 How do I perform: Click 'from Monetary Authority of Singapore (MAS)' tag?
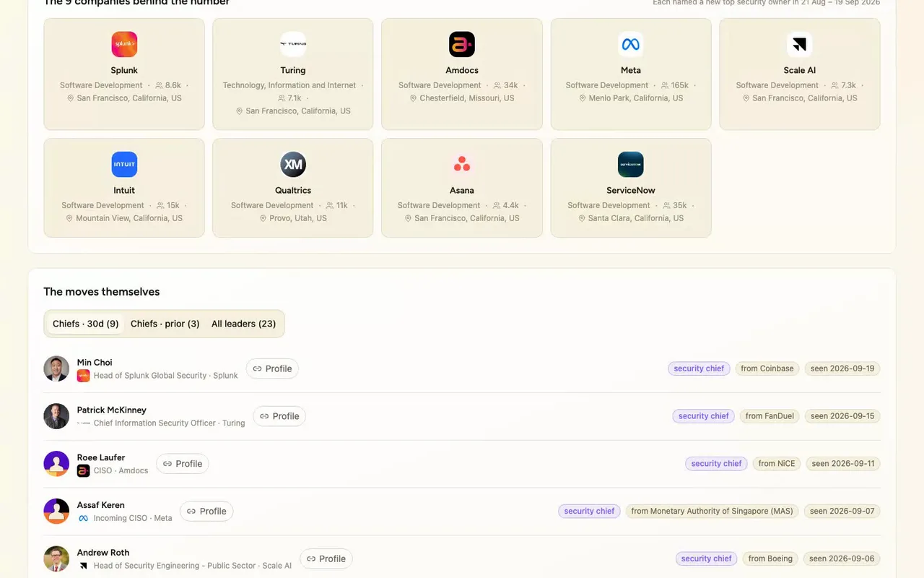[712, 512]
